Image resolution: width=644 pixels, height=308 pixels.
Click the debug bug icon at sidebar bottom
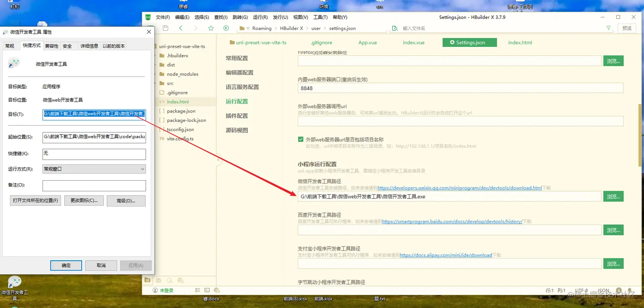[158, 280]
